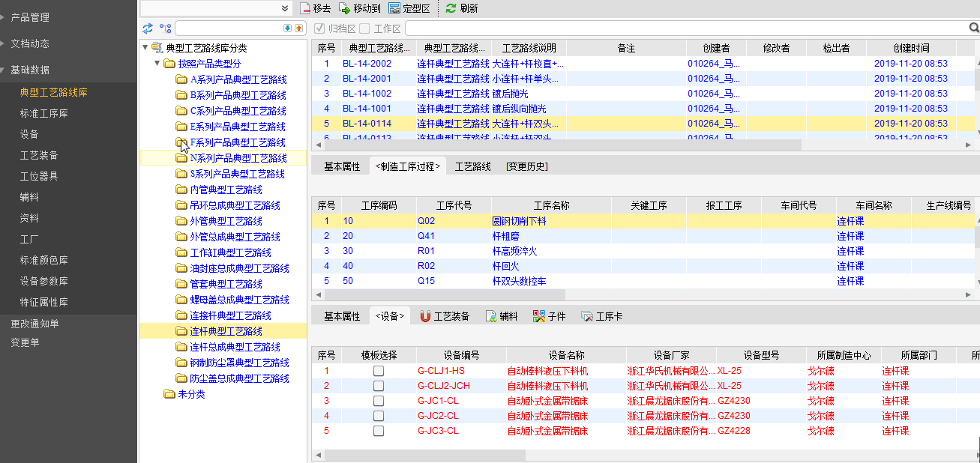Click the blue down-arrow icon in tree search box

288,28
